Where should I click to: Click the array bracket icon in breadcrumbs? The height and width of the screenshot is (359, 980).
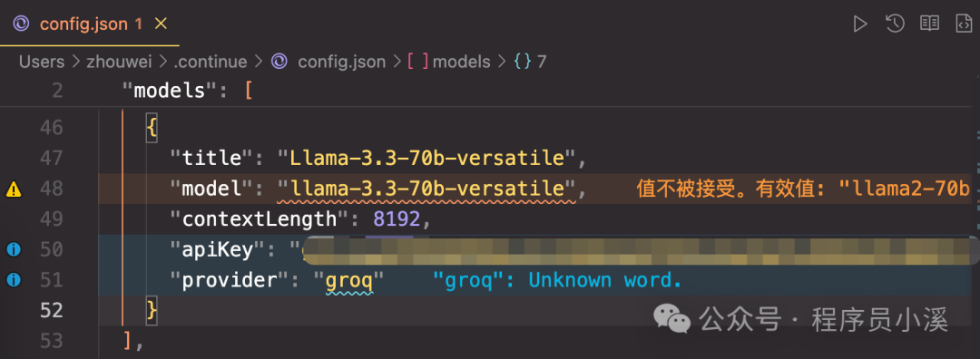tap(417, 61)
